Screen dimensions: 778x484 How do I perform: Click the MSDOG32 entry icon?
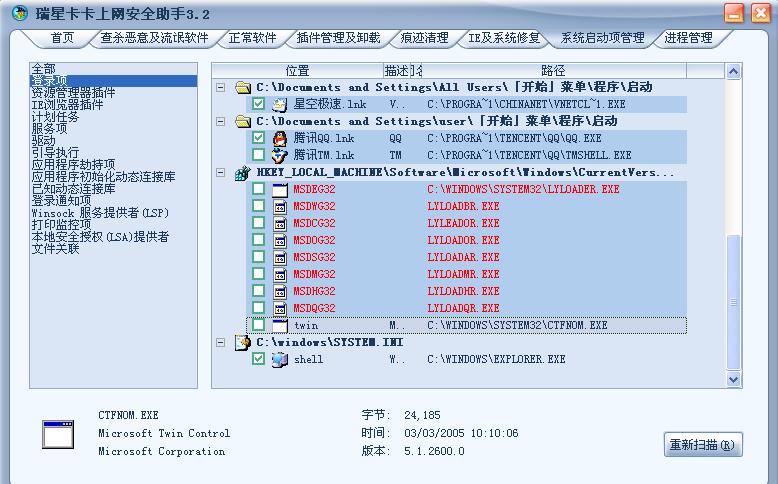[280, 240]
